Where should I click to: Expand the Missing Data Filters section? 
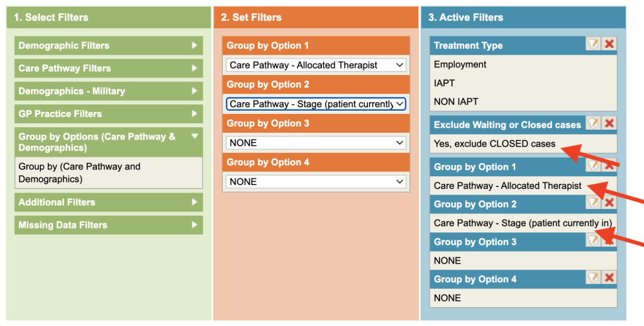(x=108, y=225)
